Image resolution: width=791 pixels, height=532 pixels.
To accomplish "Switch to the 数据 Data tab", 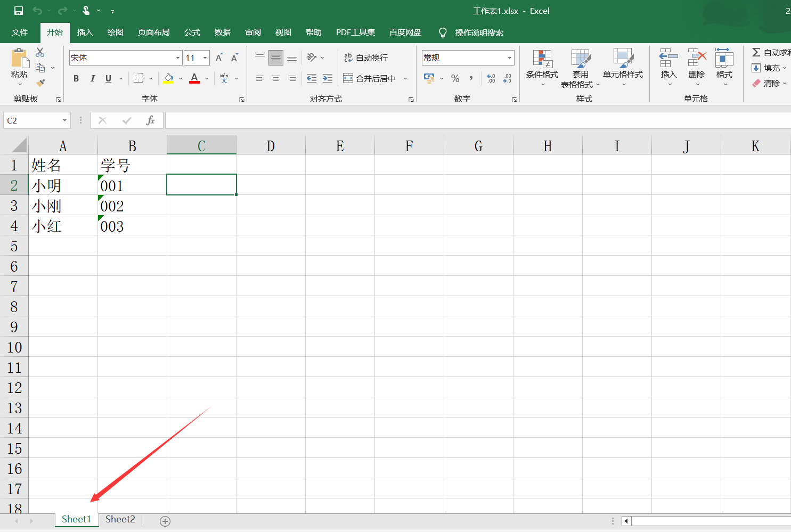I will pos(223,32).
